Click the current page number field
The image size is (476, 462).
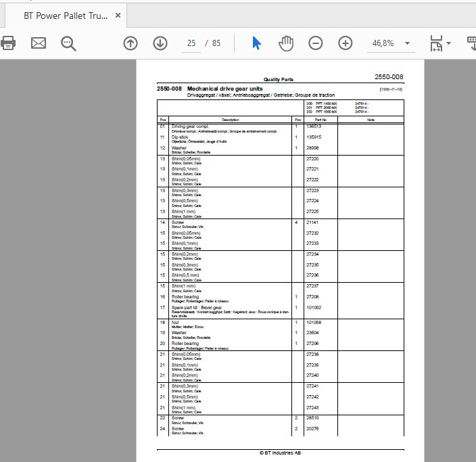[191, 43]
